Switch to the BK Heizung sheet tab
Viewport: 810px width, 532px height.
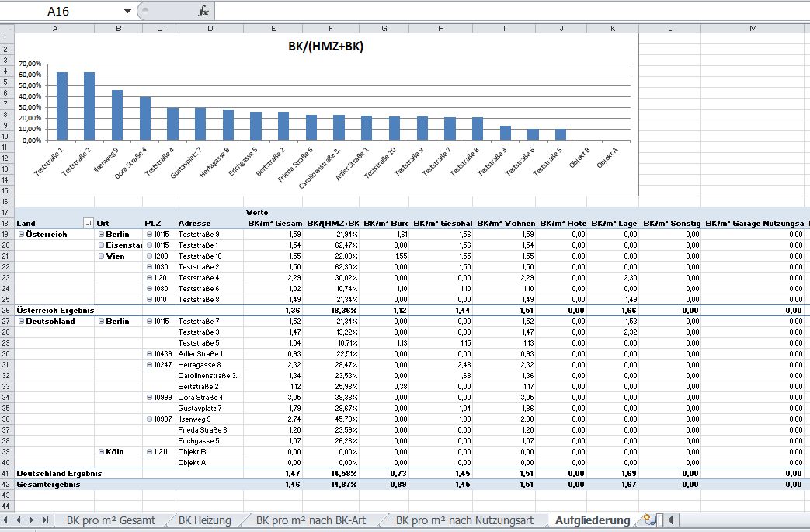(204, 520)
